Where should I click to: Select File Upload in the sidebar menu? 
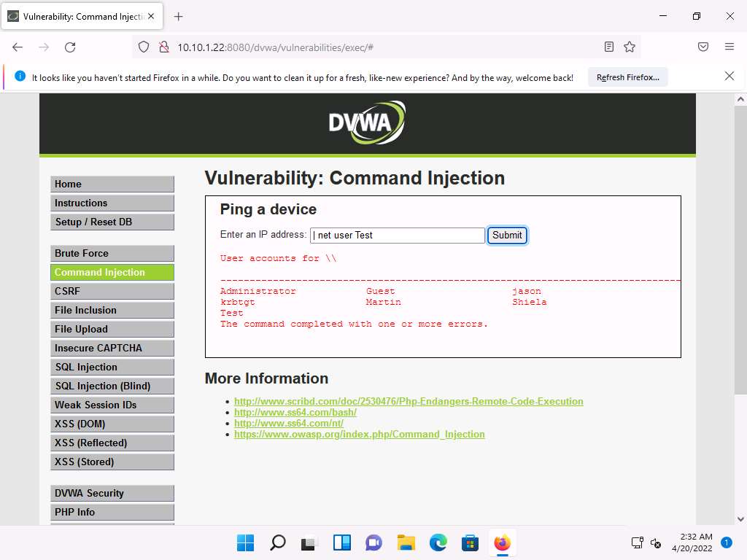(x=112, y=329)
